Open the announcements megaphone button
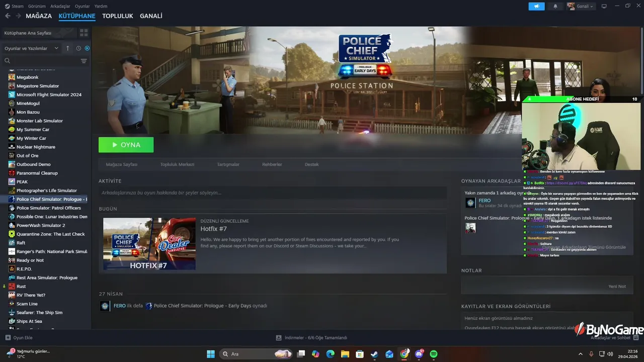 point(536,6)
